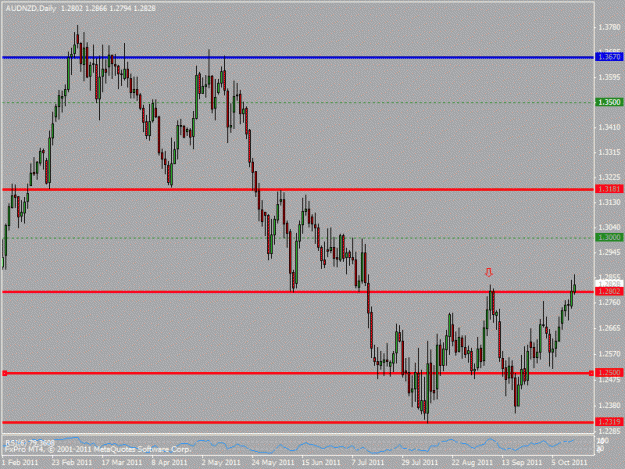Click the red 1.3181 price tag
The height and width of the screenshot is (469, 625).
click(609, 189)
